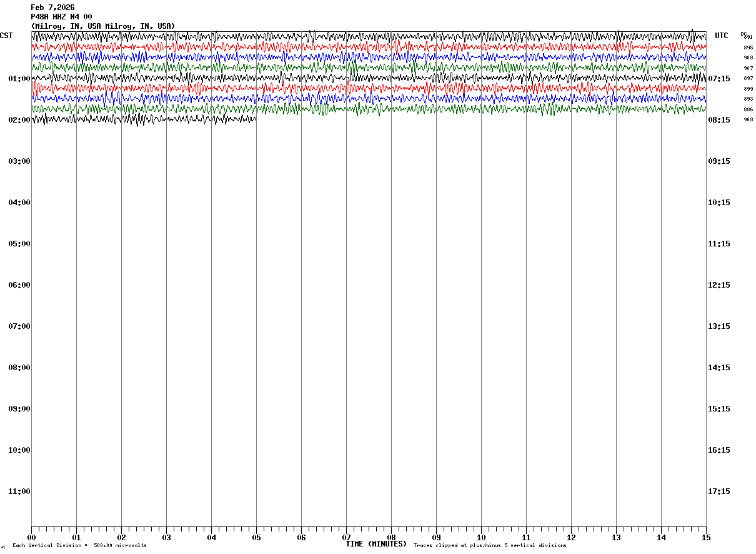Click the minute axis label "05"
The width and height of the screenshot is (756, 554).
(x=256, y=537)
